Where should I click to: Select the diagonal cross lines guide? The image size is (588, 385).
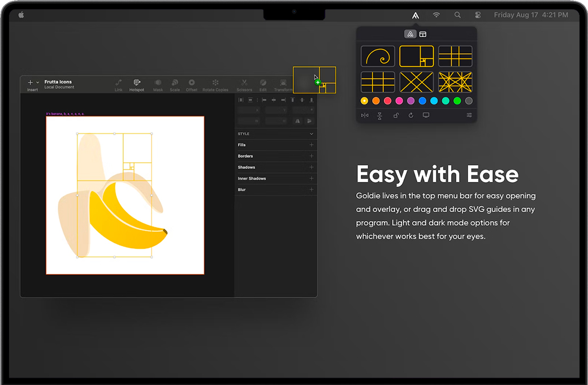[x=417, y=82]
